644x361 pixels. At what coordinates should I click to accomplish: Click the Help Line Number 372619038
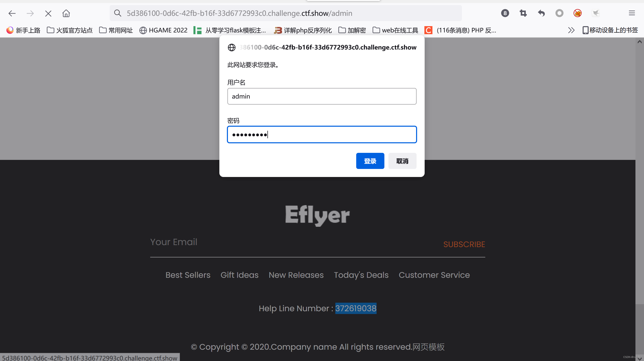point(356,308)
